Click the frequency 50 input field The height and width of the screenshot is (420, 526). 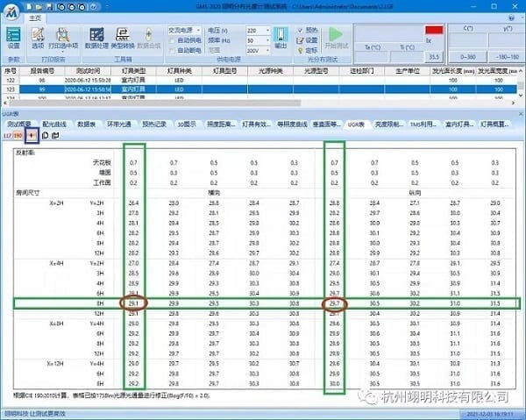tap(255, 40)
